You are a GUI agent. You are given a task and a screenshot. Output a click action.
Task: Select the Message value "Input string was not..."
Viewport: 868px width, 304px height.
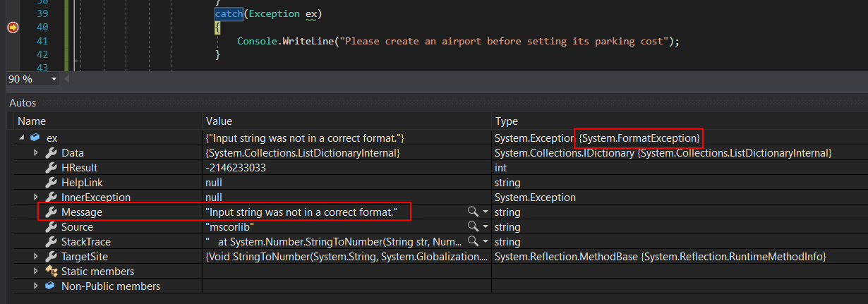tap(301, 212)
